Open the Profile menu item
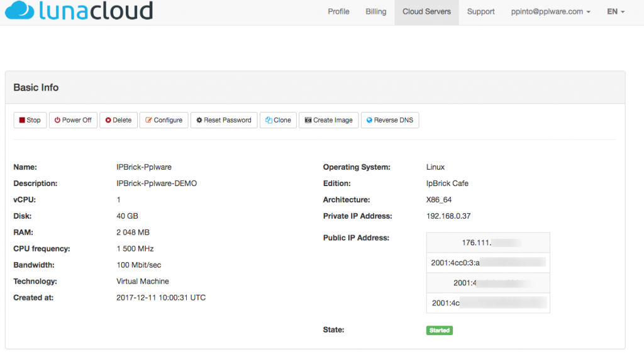 [x=338, y=11]
